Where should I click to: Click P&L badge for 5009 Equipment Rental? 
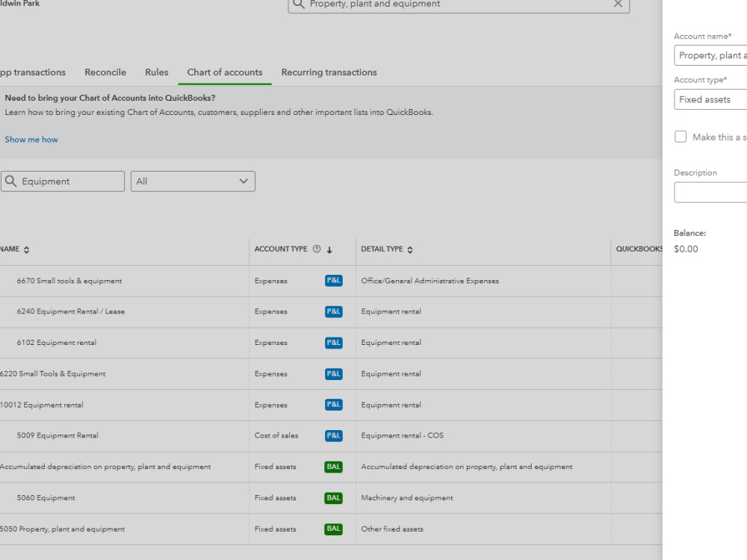point(333,436)
